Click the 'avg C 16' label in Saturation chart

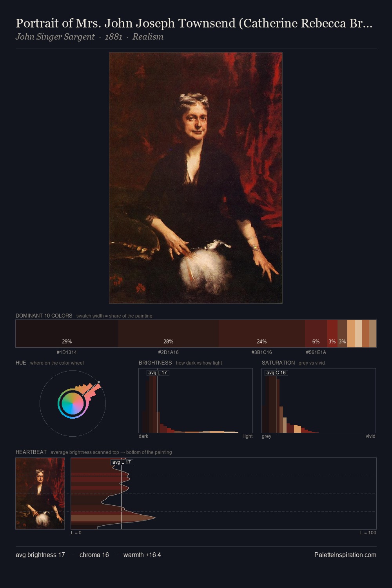(276, 373)
